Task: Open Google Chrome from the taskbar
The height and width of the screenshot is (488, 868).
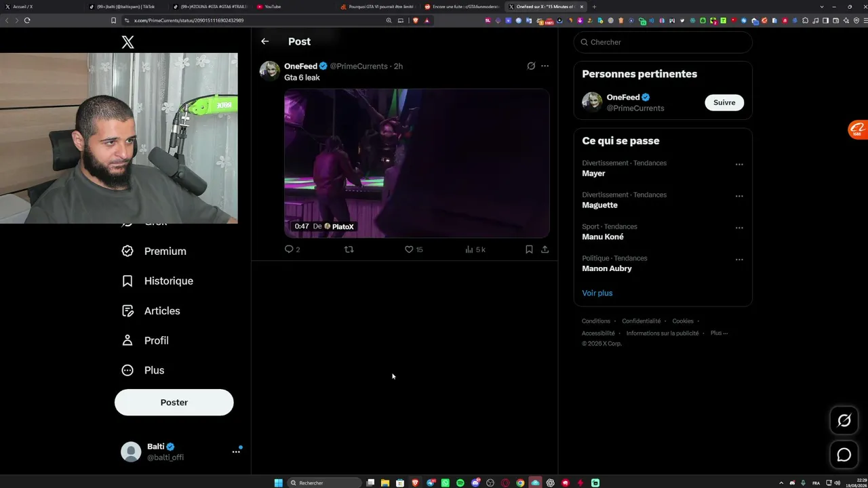Action: click(520, 483)
